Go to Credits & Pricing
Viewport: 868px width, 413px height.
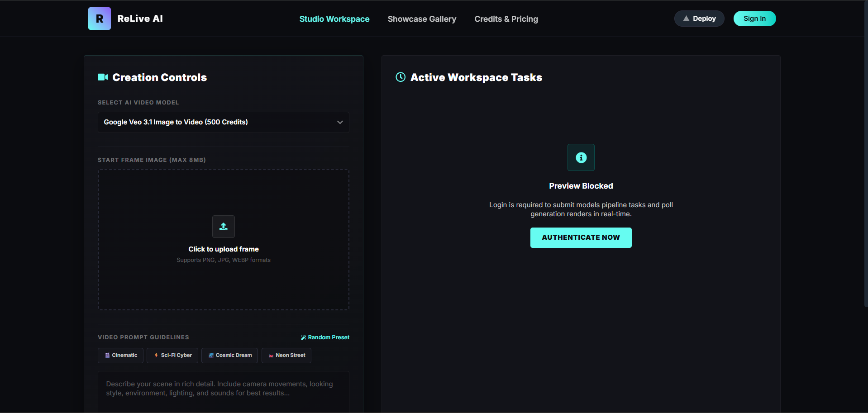coord(506,19)
